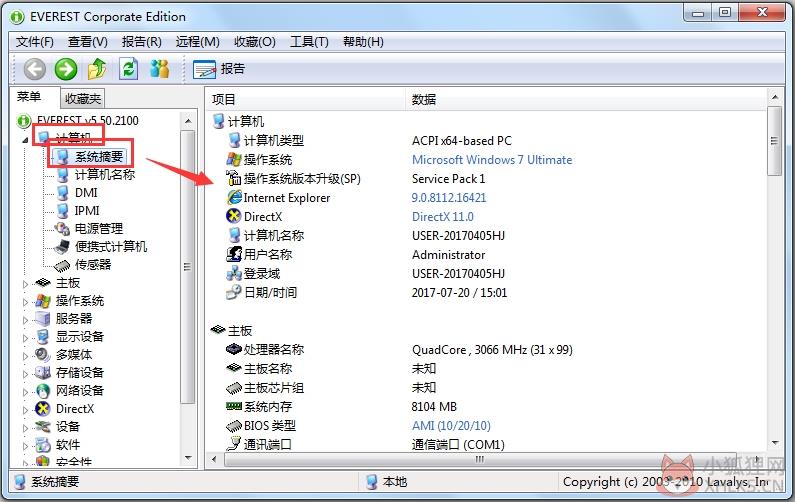
Task: Click the 多媒体 speaker tree icon
Action: coord(43,354)
